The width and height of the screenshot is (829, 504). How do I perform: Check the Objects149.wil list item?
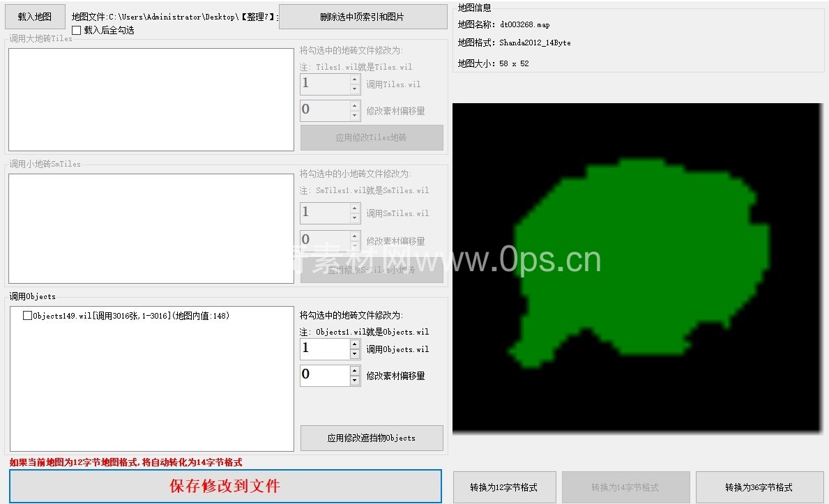28,316
